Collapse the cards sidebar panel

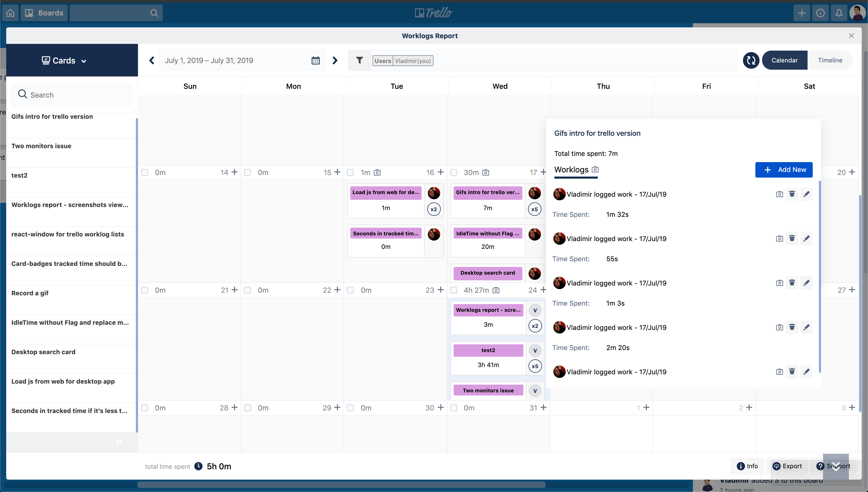119,442
